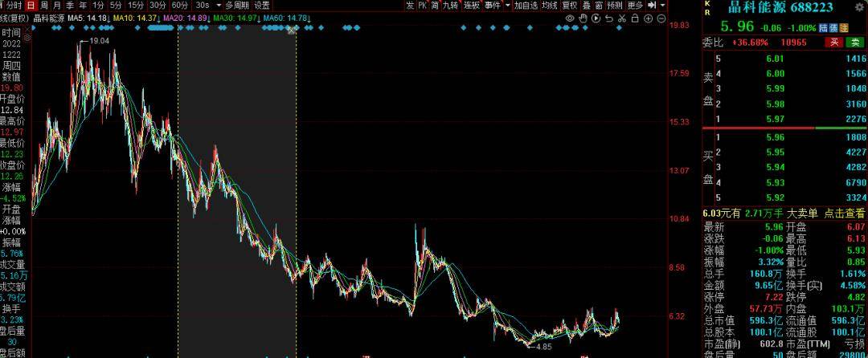Screen dimensions: 868x358
Task: Open the 更多 more options menu
Action: (x=636, y=6)
